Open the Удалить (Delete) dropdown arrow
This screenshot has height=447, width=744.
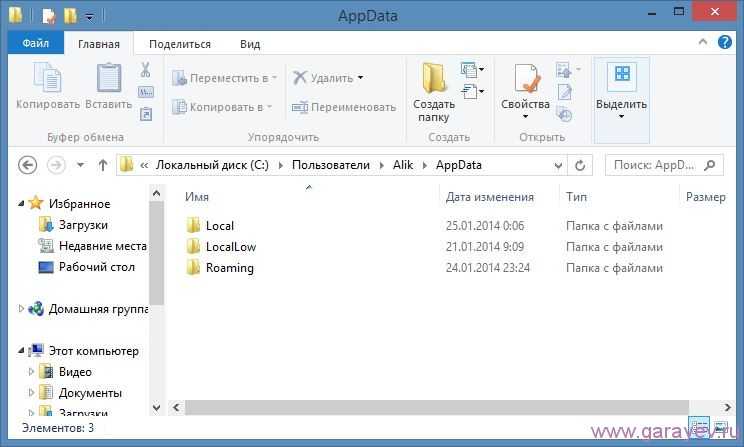pos(360,77)
